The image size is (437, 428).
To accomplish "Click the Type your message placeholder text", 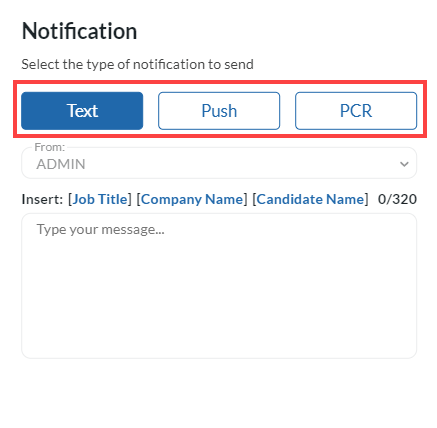I will [100, 230].
